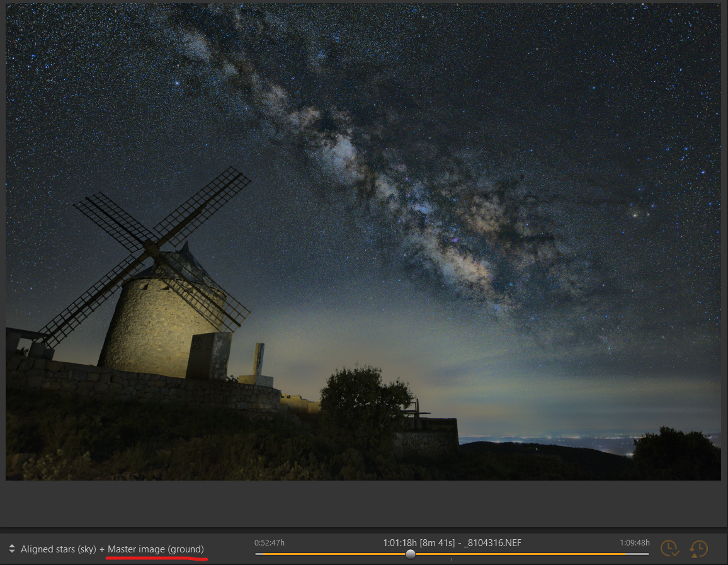The width and height of the screenshot is (728, 565).
Task: Click the end time label 1:09:48h
Action: 635,543
